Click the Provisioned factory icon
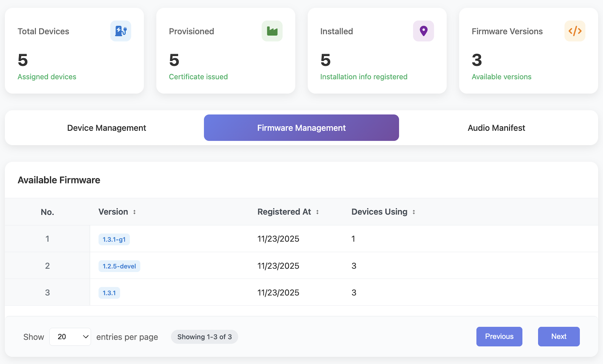Image resolution: width=603 pixels, height=364 pixels. point(272,31)
